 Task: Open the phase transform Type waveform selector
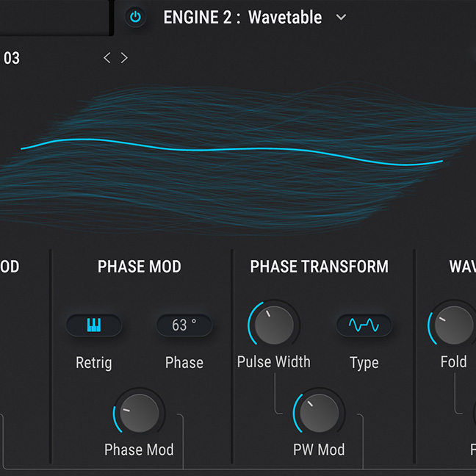click(x=364, y=325)
